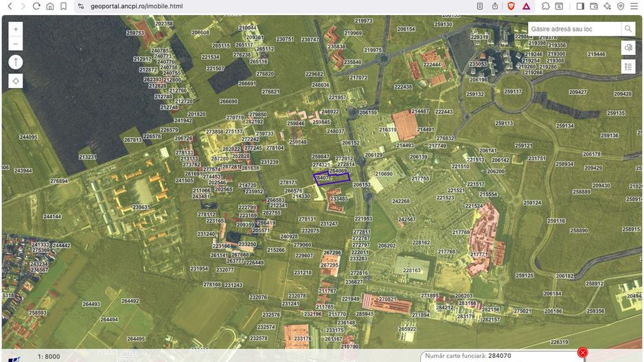Share this page via share icon
The width and height of the screenshot is (644, 362).
pos(495,6)
